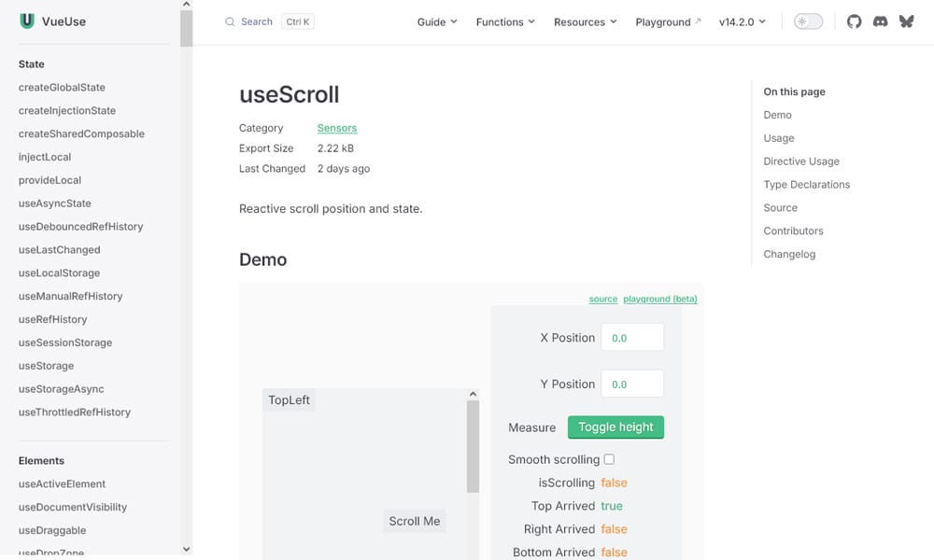The height and width of the screenshot is (560, 934).
Task: Join the Discord via the Discord icon
Action: pos(880,21)
